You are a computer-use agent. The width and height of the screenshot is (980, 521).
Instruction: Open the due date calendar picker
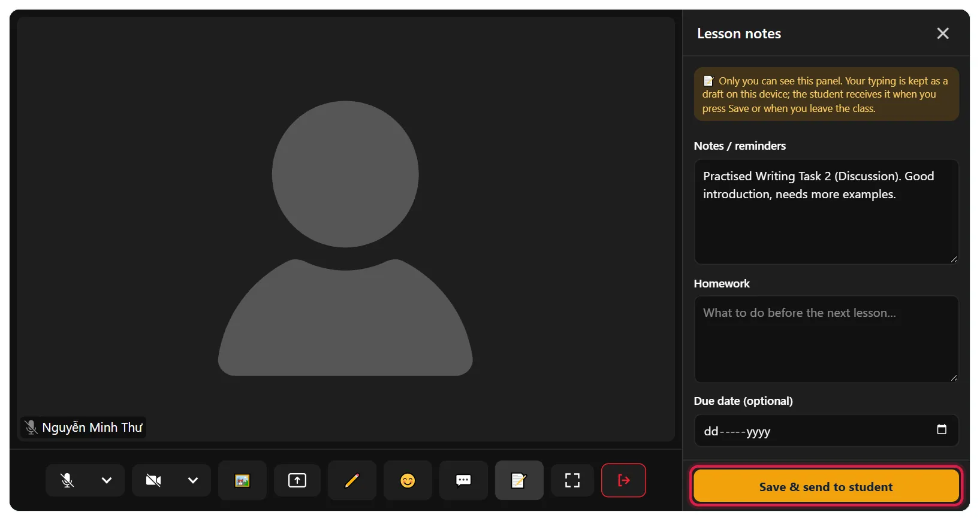pyautogui.click(x=942, y=429)
